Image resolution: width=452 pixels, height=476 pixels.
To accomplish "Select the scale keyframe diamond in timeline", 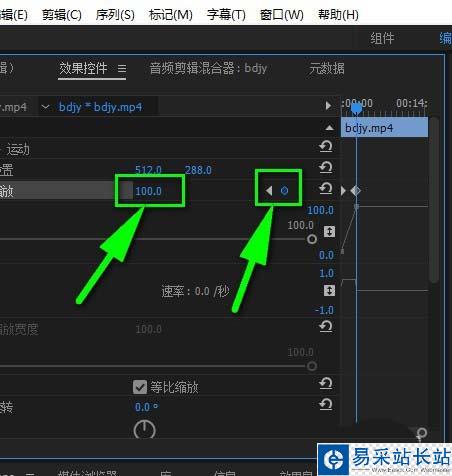I will click(x=356, y=191).
